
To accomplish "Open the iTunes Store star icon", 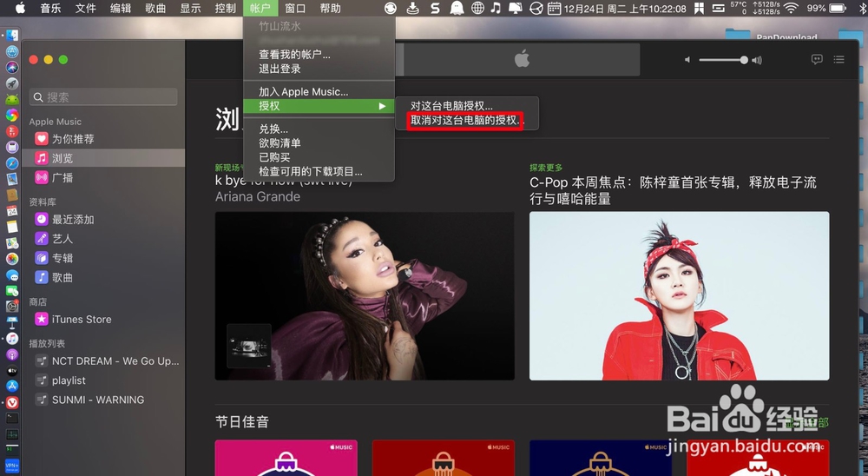I will (42, 319).
